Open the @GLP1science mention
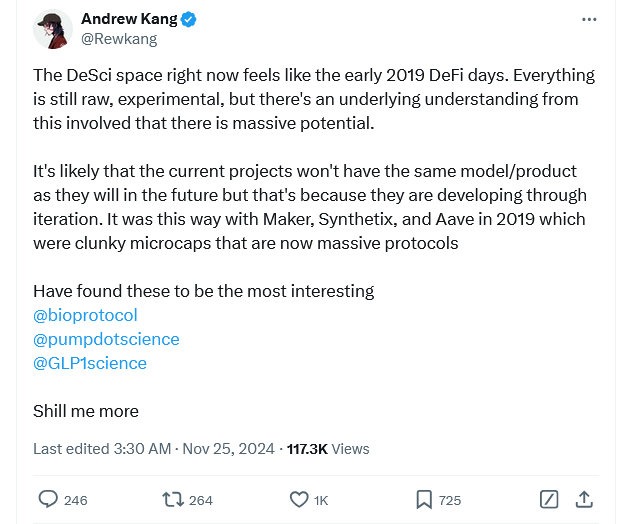The width and height of the screenshot is (631, 524). [90, 363]
